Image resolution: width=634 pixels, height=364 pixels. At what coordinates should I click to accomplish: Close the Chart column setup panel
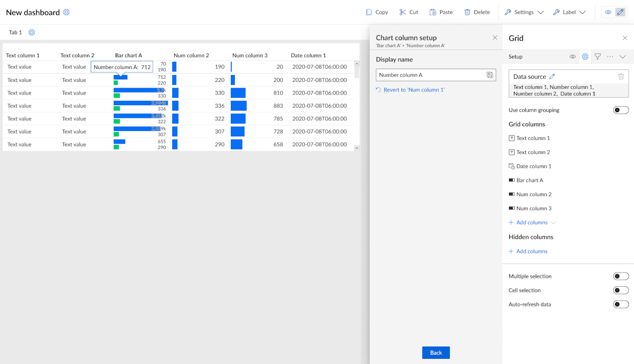point(495,38)
